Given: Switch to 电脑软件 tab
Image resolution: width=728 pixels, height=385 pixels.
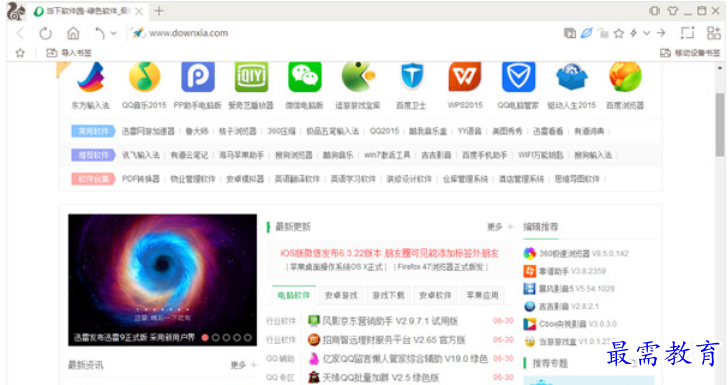Looking at the screenshot, I should point(293,295).
